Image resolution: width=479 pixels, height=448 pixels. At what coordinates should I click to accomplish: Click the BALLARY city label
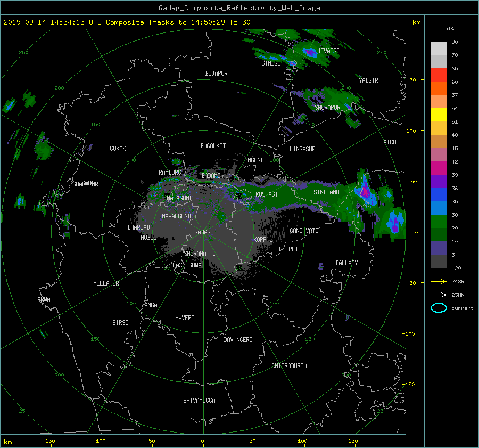pos(346,263)
